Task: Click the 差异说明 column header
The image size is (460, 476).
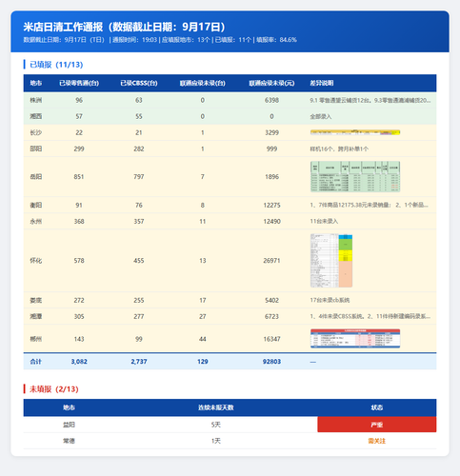Action: pyautogui.click(x=322, y=83)
